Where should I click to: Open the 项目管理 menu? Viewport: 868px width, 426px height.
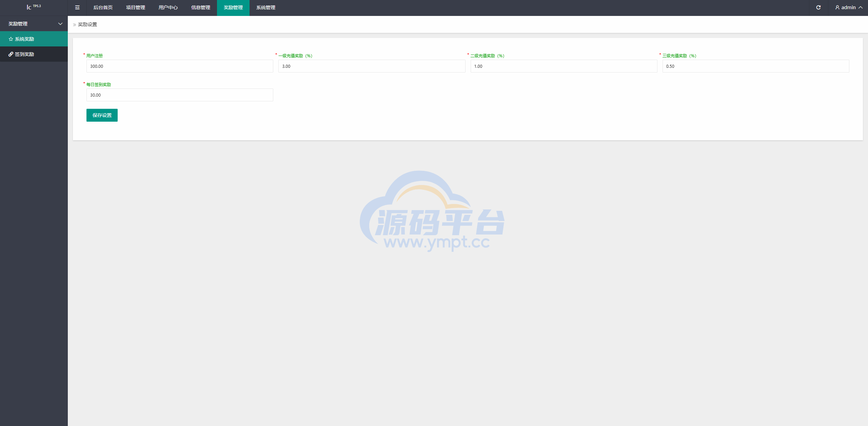tap(136, 7)
